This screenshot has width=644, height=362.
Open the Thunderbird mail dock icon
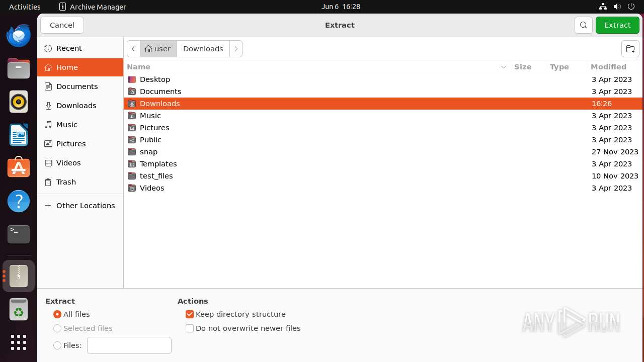coord(19,36)
